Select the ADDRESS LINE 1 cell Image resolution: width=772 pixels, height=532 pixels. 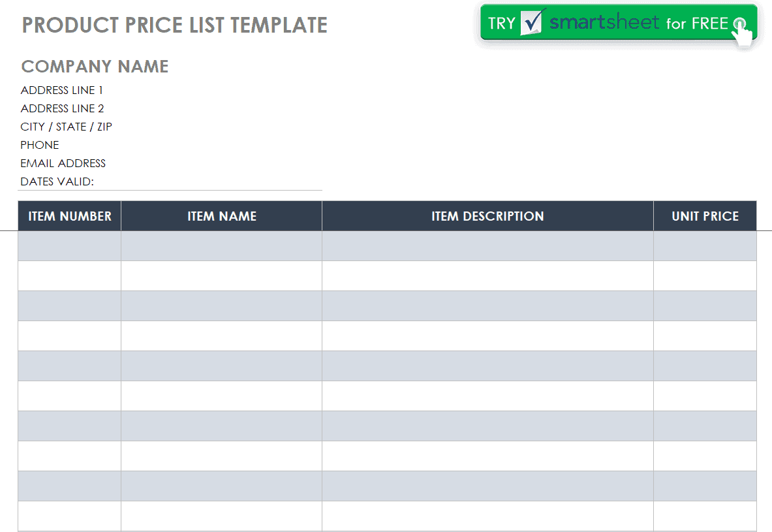(61, 90)
